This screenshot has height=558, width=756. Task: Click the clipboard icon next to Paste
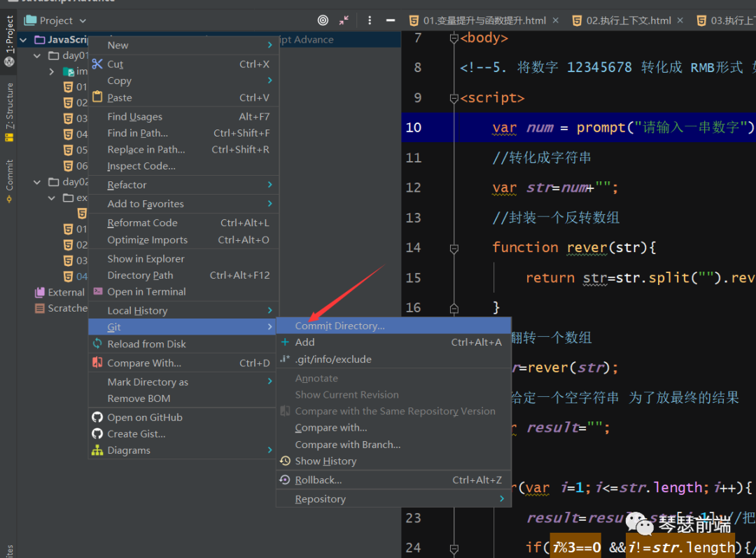(x=97, y=97)
